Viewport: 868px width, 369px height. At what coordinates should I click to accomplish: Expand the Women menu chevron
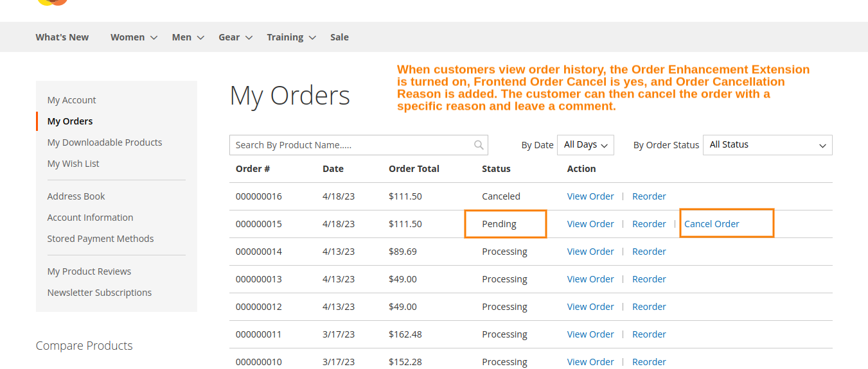[154, 38]
